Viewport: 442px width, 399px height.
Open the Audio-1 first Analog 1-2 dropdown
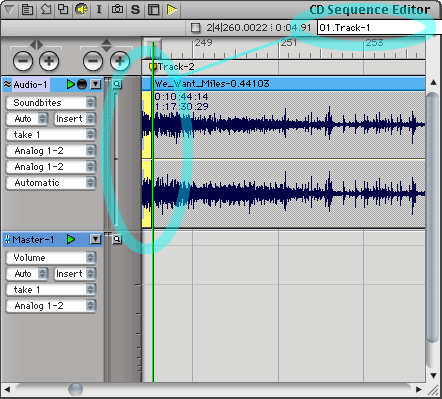[x=51, y=151]
